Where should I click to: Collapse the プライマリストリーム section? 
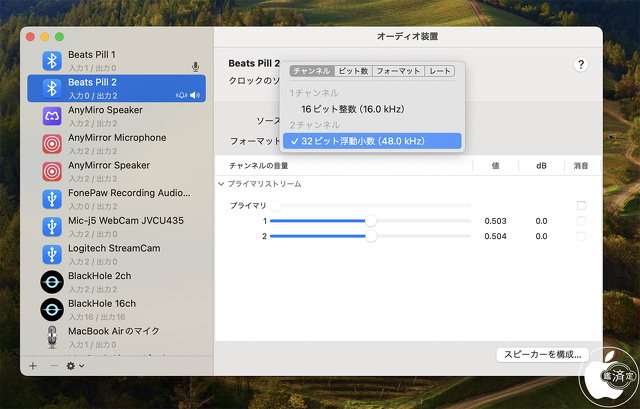point(221,184)
